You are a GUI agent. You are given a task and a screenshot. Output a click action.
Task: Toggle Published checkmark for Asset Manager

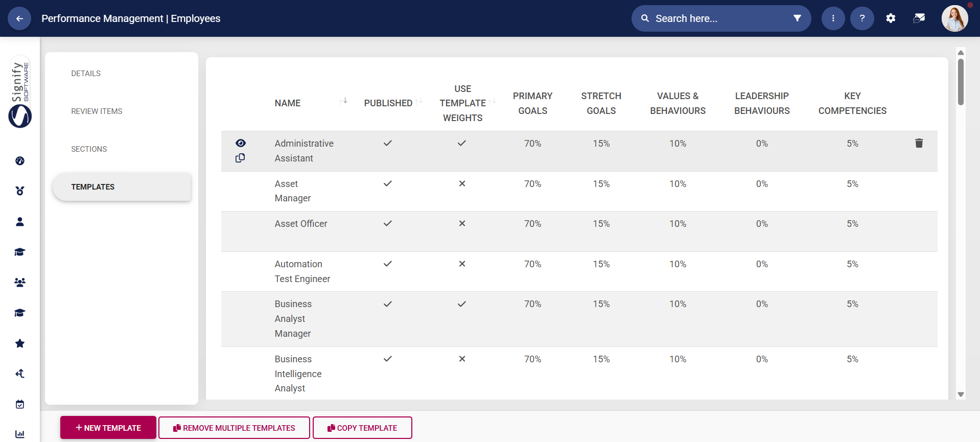tap(388, 183)
